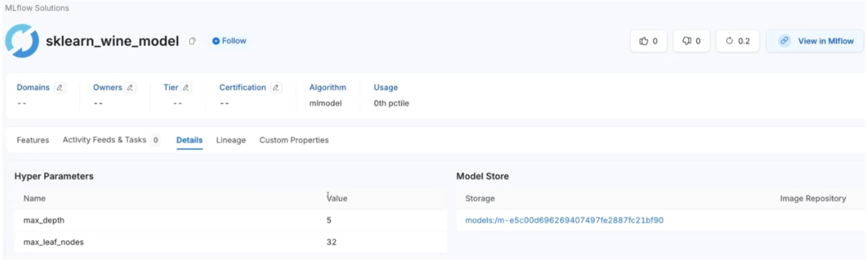868x260 pixels.
Task: Switch to the Lineage tab
Action: tap(231, 140)
